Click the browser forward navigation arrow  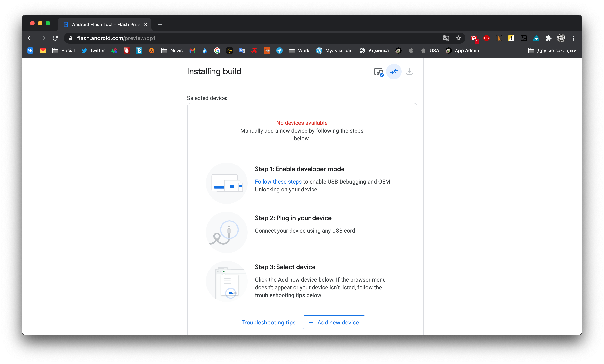(43, 38)
